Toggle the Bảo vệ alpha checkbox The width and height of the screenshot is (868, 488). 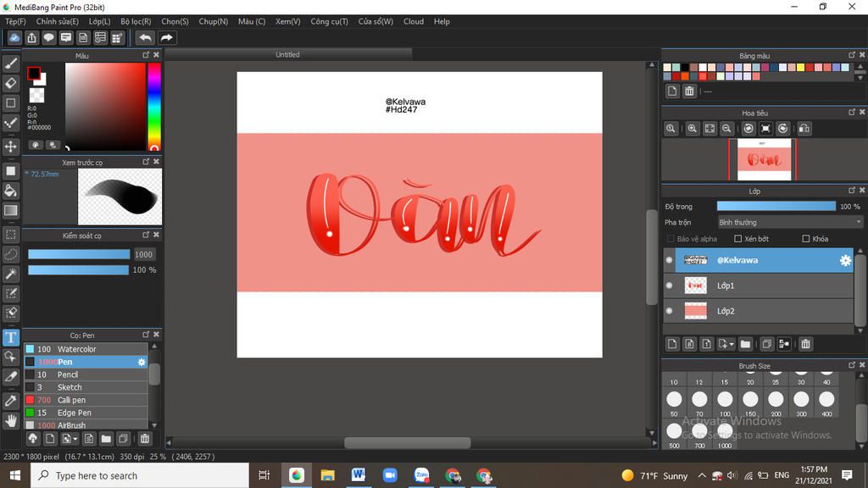(670, 238)
